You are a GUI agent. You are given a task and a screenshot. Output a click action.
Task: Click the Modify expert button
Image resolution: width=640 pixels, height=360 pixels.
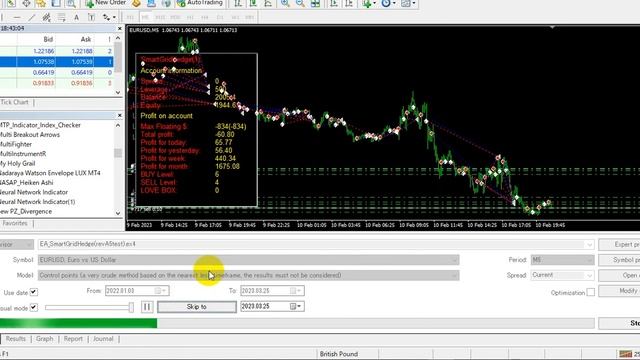[x=620, y=291]
